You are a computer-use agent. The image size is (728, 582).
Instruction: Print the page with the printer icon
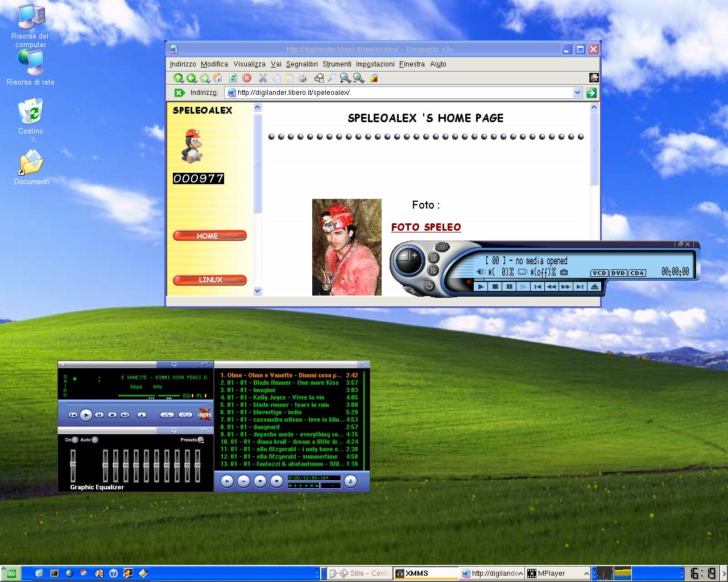point(303,78)
